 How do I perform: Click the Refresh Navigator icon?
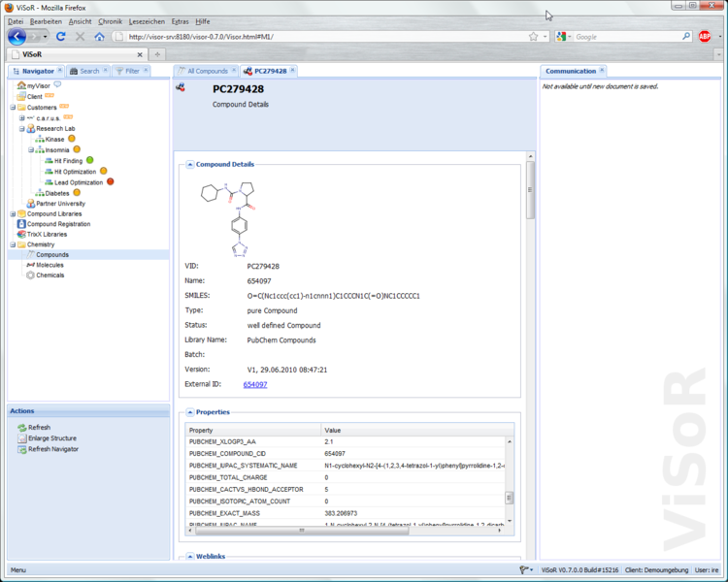point(21,449)
